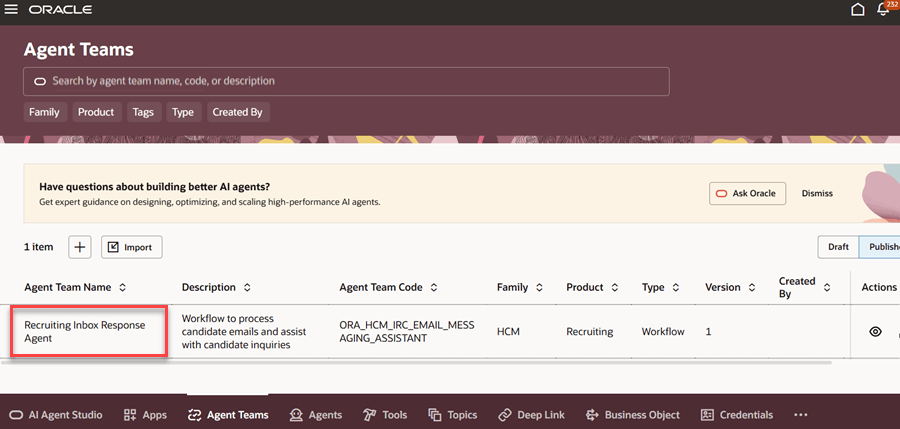The width and height of the screenshot is (900, 429).
Task: Click the Oracle logo
Action: (x=60, y=10)
